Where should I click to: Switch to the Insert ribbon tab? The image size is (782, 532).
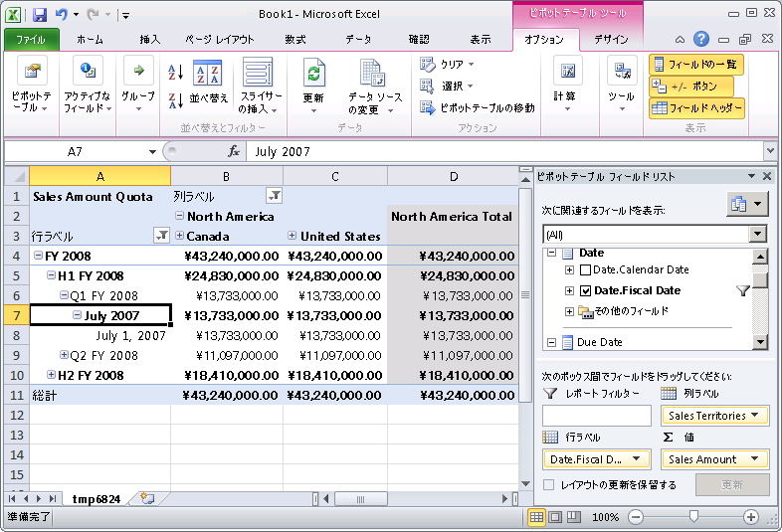[149, 40]
